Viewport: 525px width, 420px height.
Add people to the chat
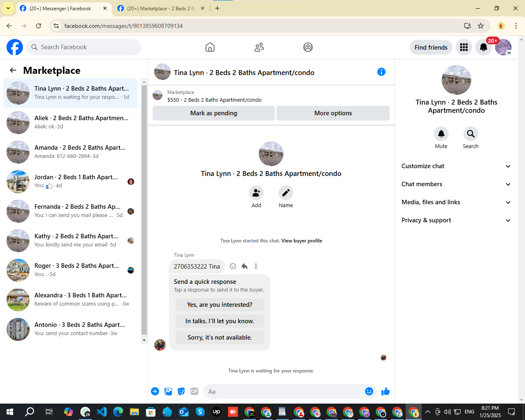click(256, 193)
